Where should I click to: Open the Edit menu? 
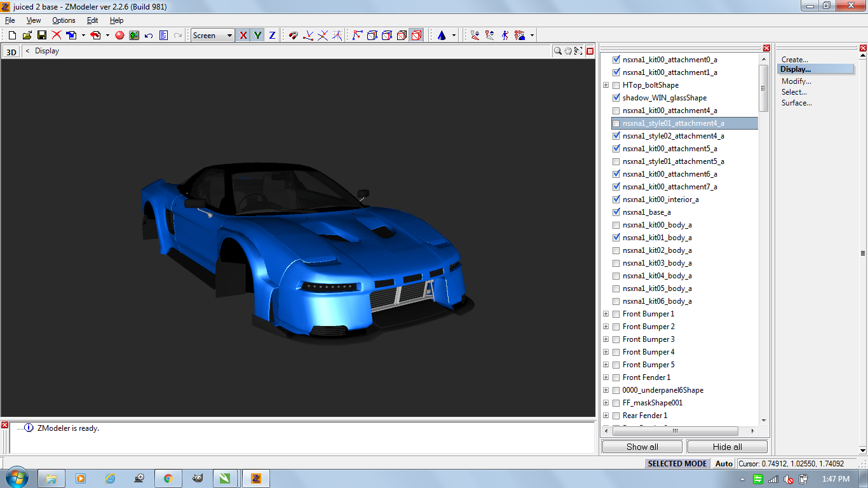(92, 20)
